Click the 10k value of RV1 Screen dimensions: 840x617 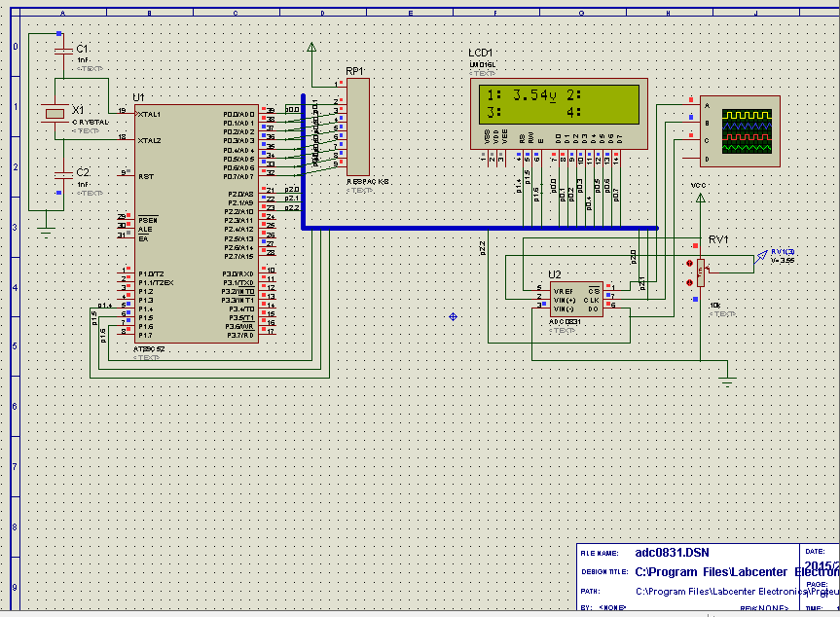click(714, 306)
